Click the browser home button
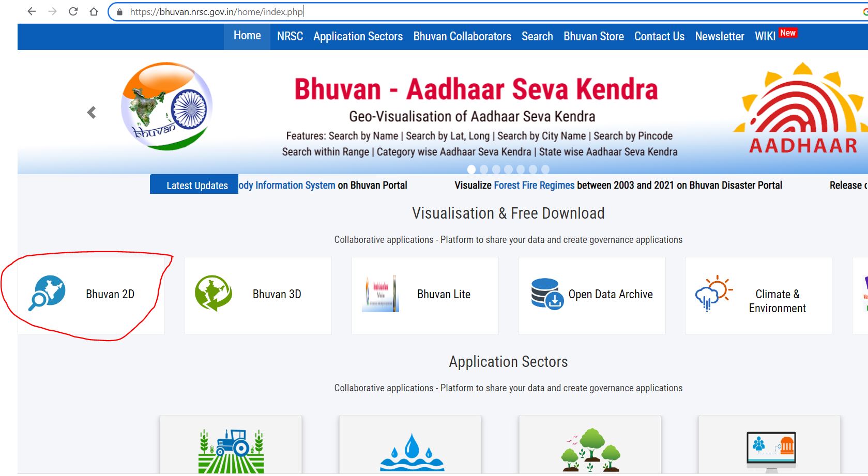868x476 pixels. pyautogui.click(x=94, y=11)
